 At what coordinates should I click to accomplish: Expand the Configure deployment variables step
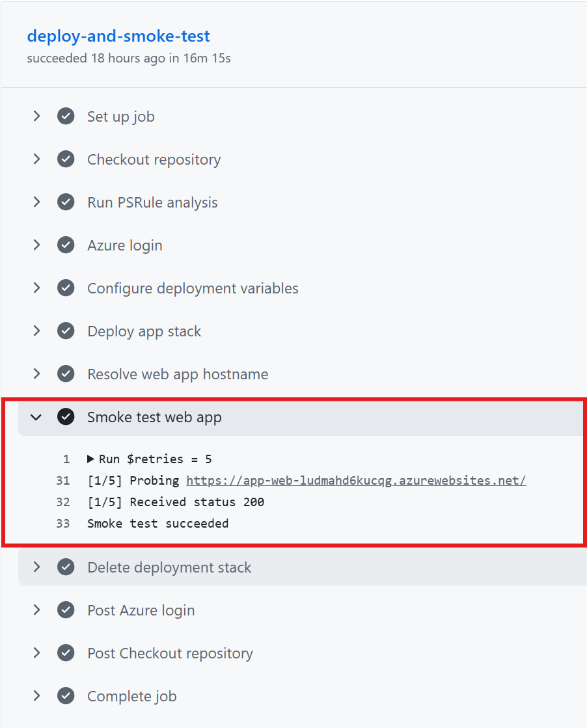pyautogui.click(x=36, y=288)
